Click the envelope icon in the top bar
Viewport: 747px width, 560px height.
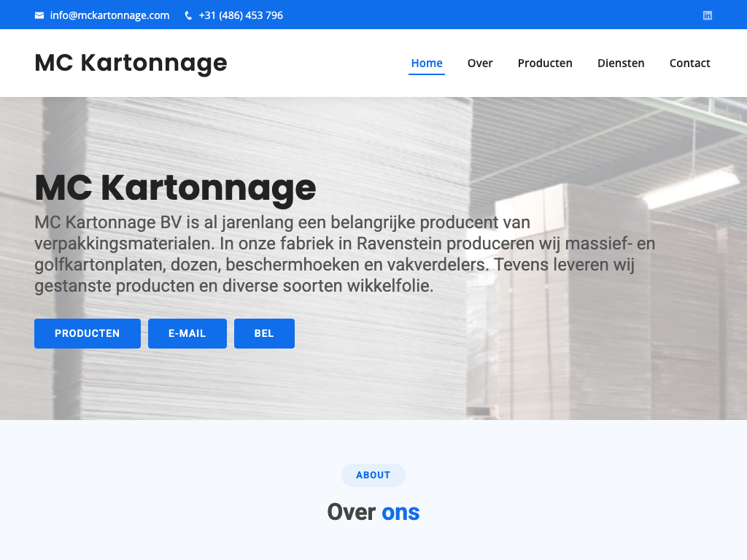39,15
